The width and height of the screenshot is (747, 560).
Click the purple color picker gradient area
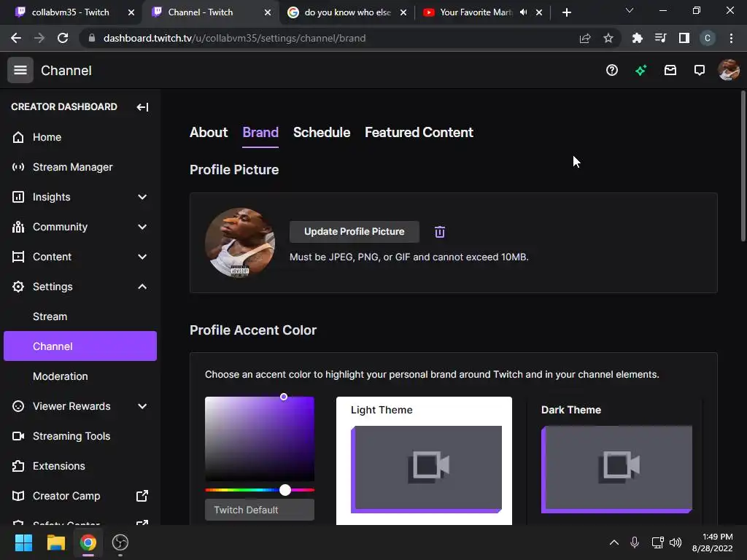point(260,438)
